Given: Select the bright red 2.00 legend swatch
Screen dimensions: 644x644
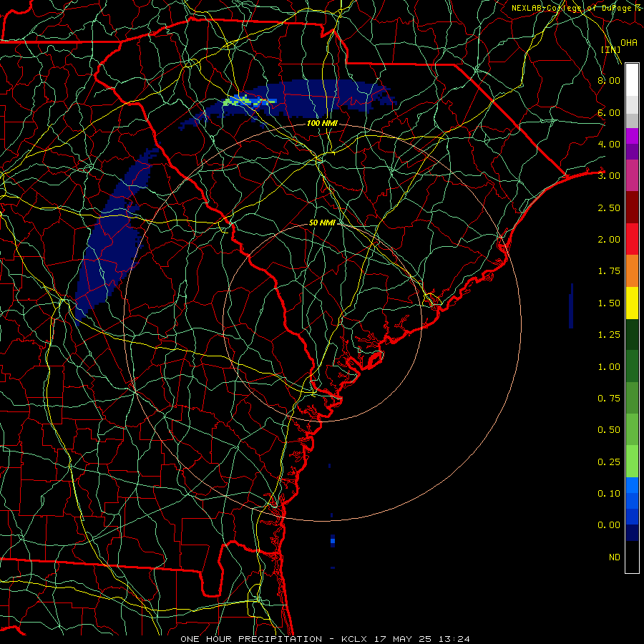Looking at the screenshot, I should 632,239.
